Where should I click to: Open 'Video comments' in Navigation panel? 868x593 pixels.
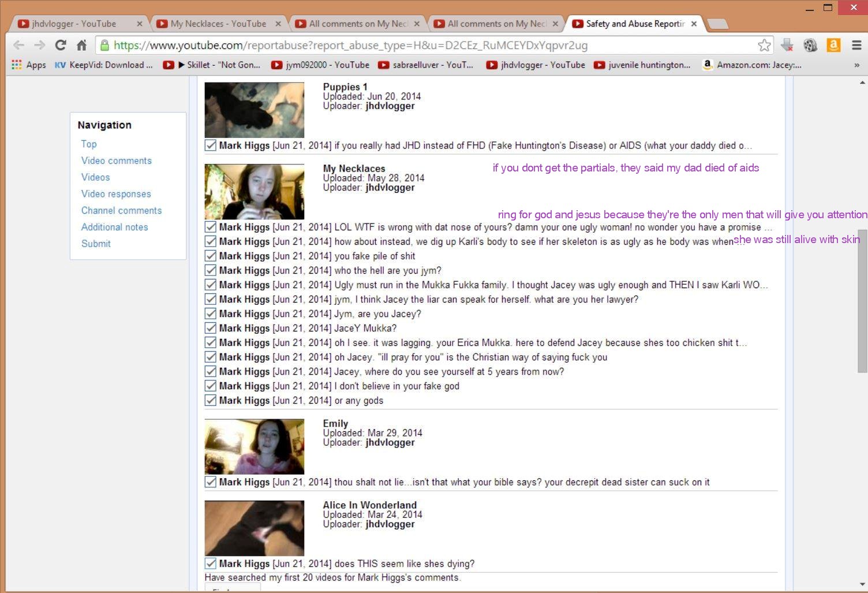click(x=116, y=161)
